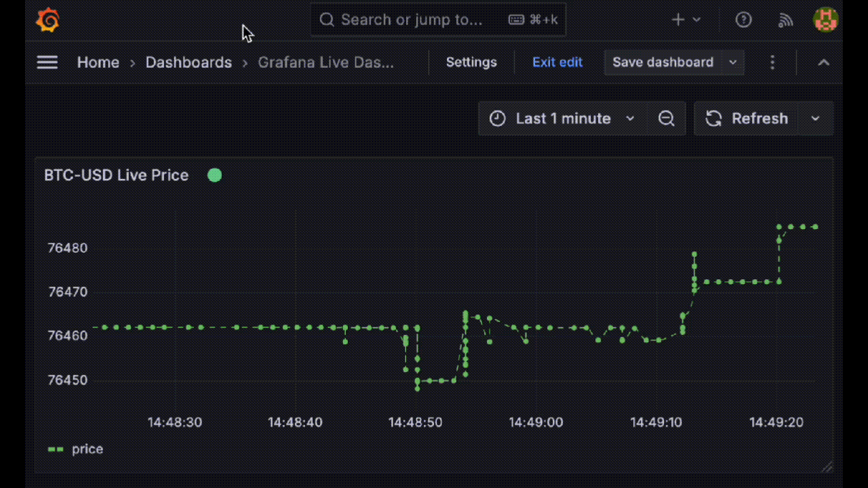Open the navigation hamburger menu

click(47, 62)
